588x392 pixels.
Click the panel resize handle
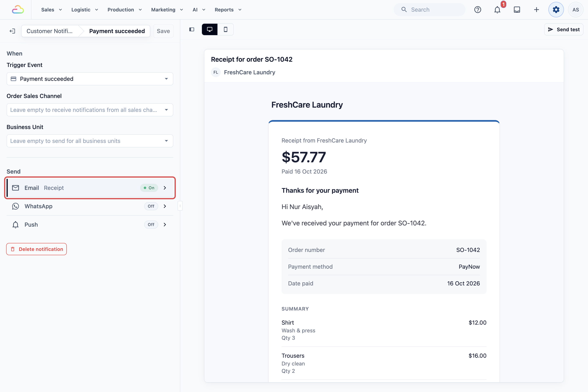(x=180, y=206)
